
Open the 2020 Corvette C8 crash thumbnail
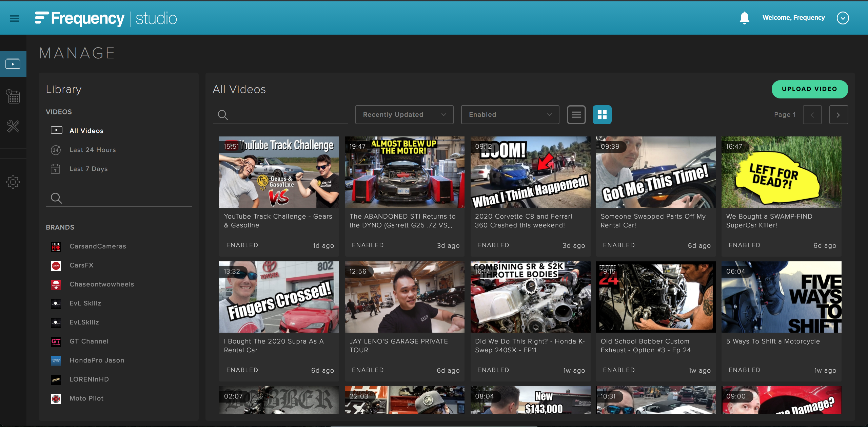(x=530, y=172)
